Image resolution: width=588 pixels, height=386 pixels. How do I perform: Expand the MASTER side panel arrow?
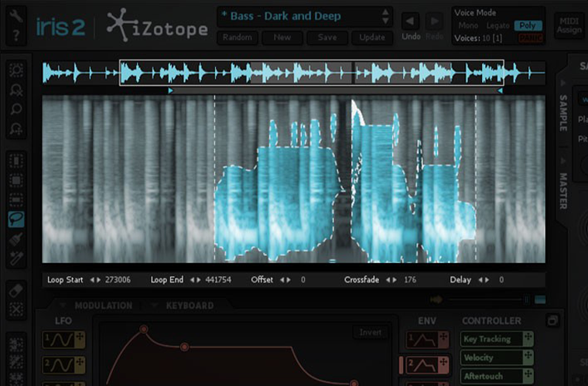tap(563, 161)
